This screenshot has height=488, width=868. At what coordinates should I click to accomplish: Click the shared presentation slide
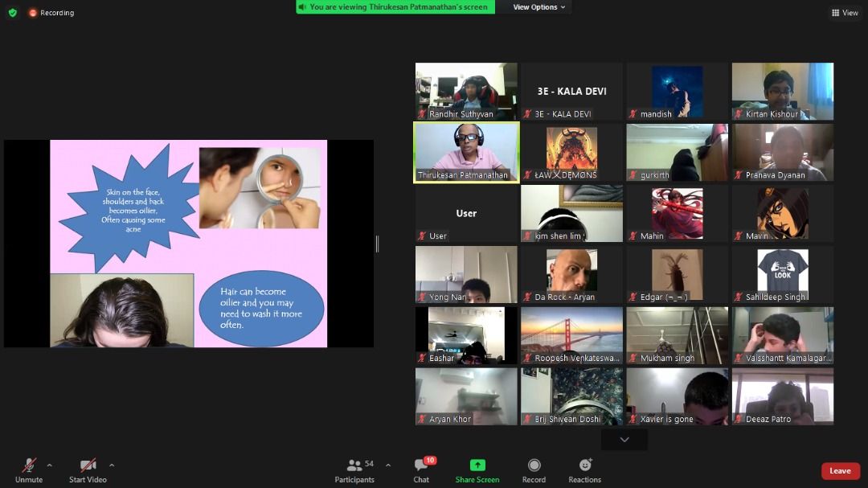[189, 244]
